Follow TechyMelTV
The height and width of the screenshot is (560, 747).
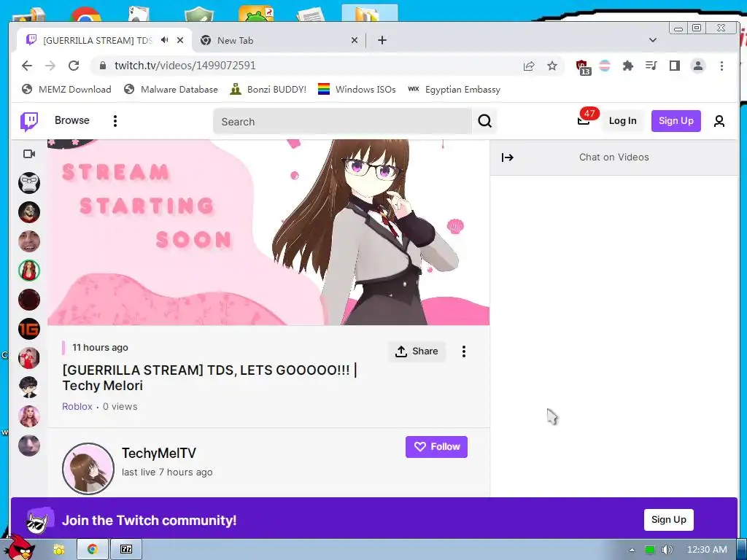pyautogui.click(x=436, y=447)
